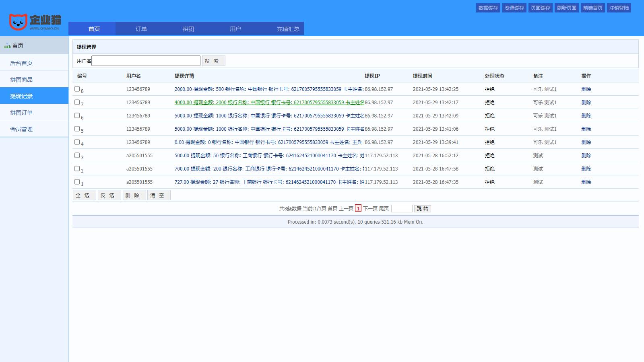
Task: Open 拼团订单 in the sidebar
Action: coord(21,113)
